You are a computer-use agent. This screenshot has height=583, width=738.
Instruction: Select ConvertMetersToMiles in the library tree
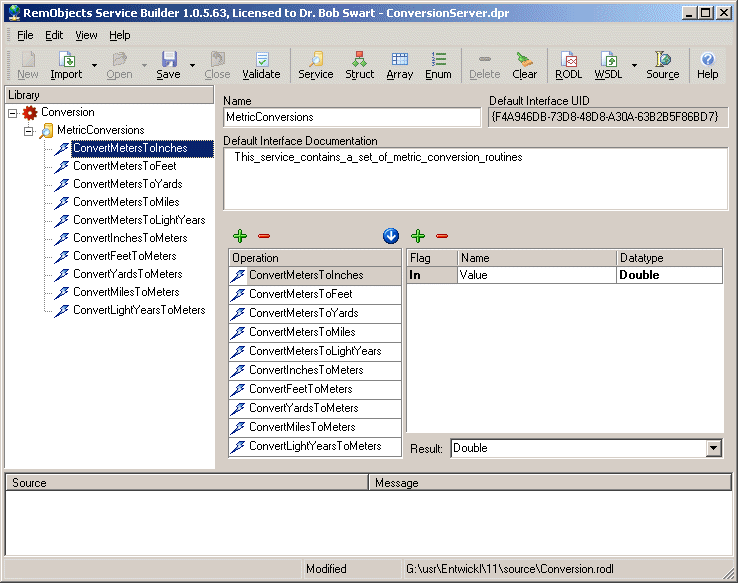click(x=126, y=202)
